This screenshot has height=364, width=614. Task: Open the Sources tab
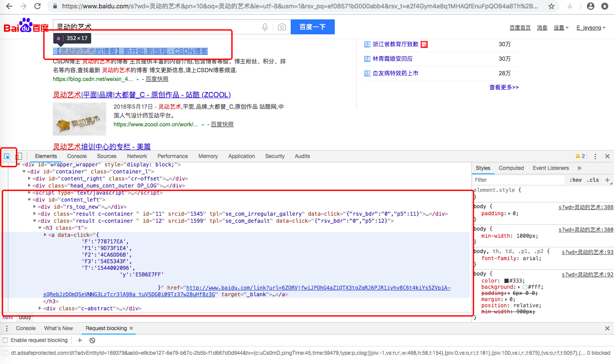tap(107, 156)
